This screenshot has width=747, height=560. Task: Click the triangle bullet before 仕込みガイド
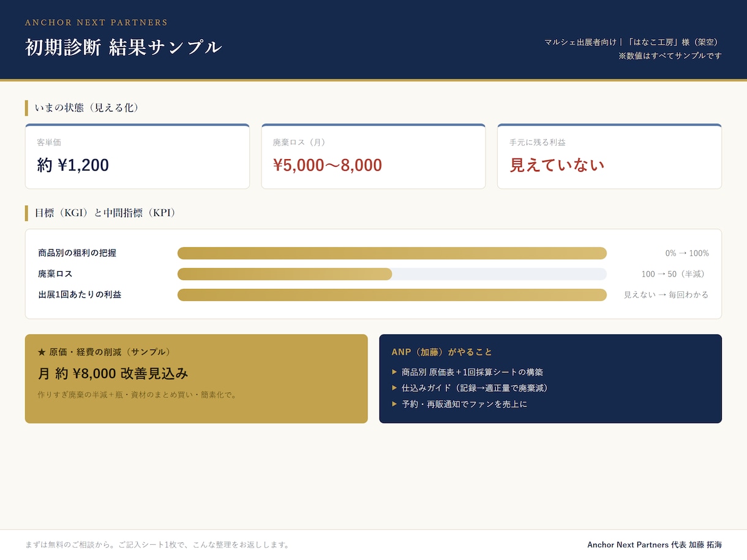coord(394,387)
